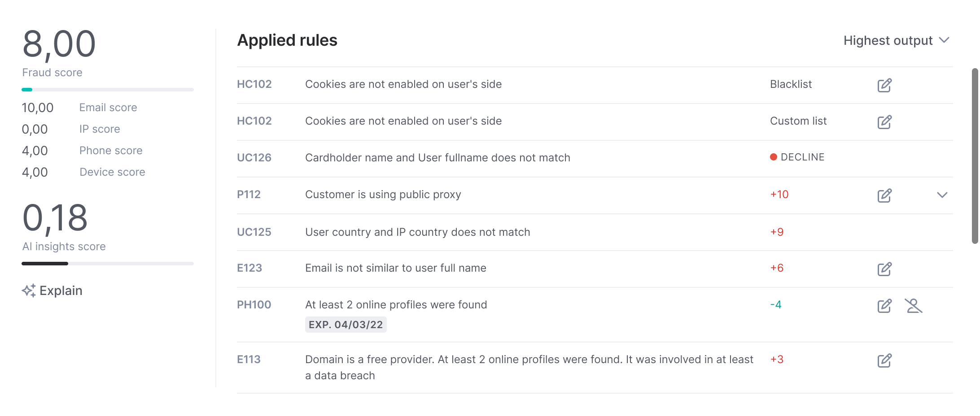The image size is (980, 416).
Task: Click the AI insights score progress bar
Action: click(x=108, y=264)
